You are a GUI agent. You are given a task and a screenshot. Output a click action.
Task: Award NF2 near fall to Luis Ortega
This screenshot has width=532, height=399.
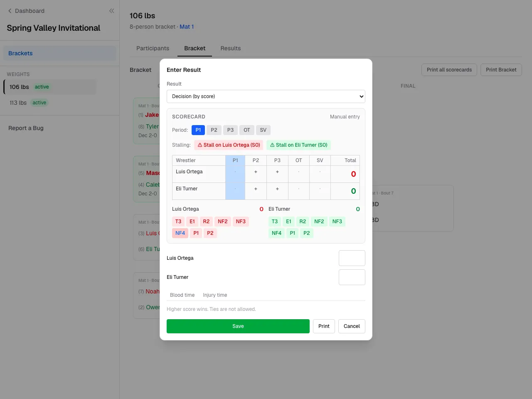click(x=223, y=222)
